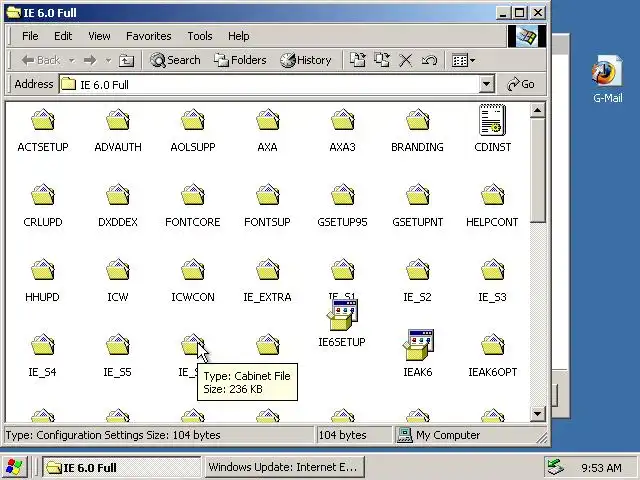640x480 pixels.
Task: Click the Delete toolbar icon
Action: [x=405, y=60]
